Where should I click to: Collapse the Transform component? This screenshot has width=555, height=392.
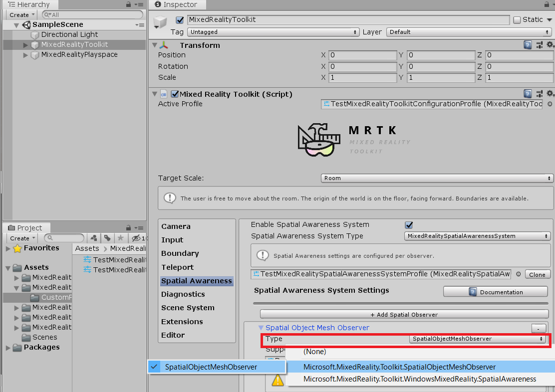coord(155,45)
